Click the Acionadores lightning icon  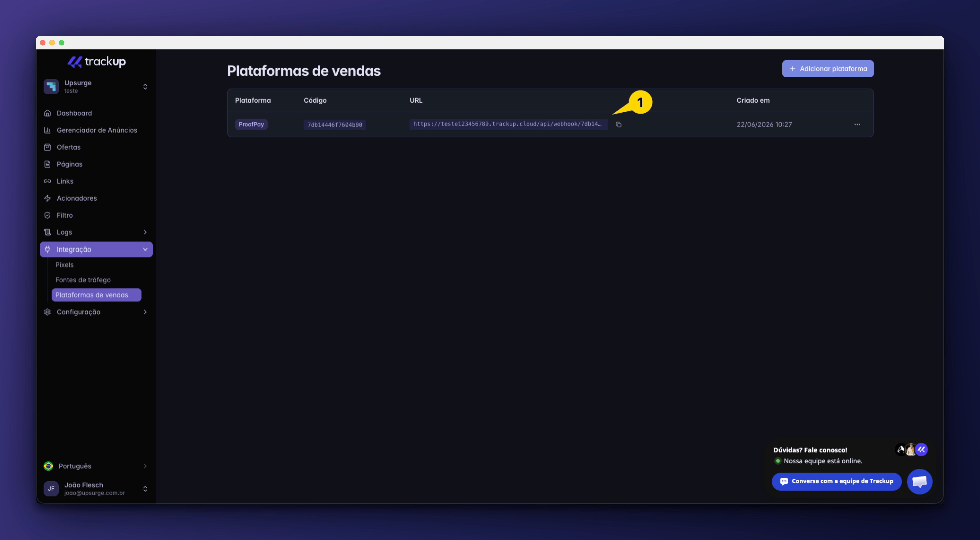pyautogui.click(x=48, y=198)
